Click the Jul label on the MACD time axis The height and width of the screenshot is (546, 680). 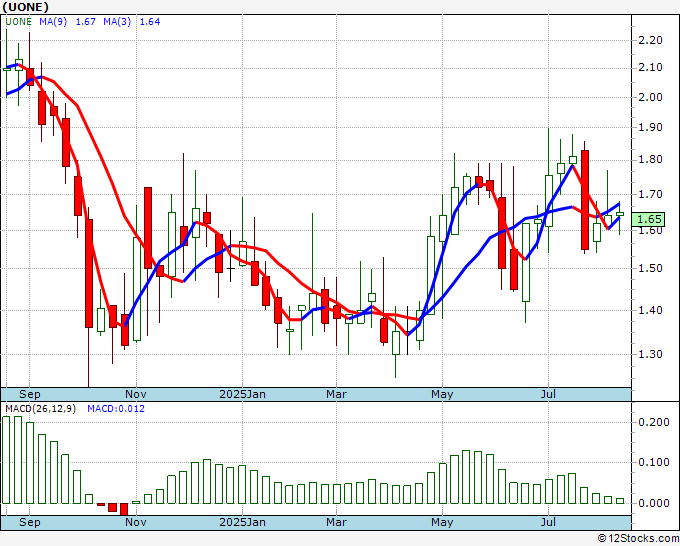pyautogui.click(x=548, y=522)
